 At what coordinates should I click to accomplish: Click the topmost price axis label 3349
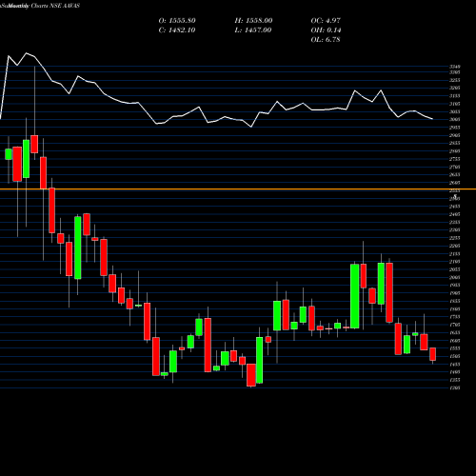455,67
